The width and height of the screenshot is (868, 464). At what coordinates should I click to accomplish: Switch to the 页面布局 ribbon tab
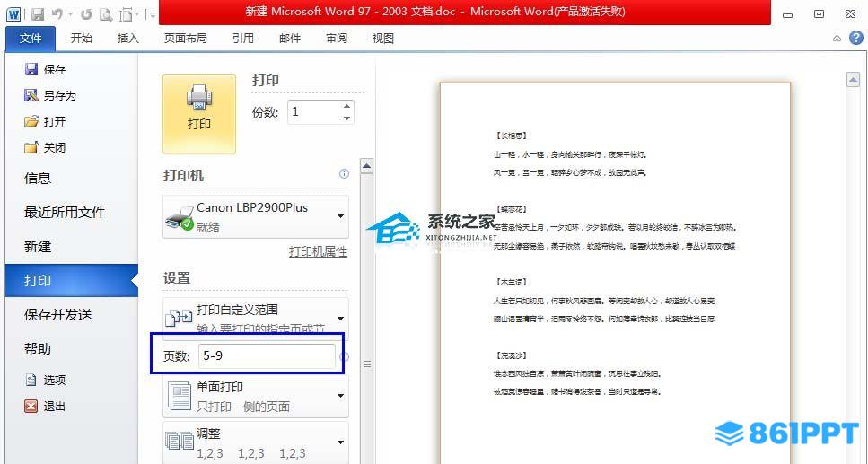[x=186, y=39]
